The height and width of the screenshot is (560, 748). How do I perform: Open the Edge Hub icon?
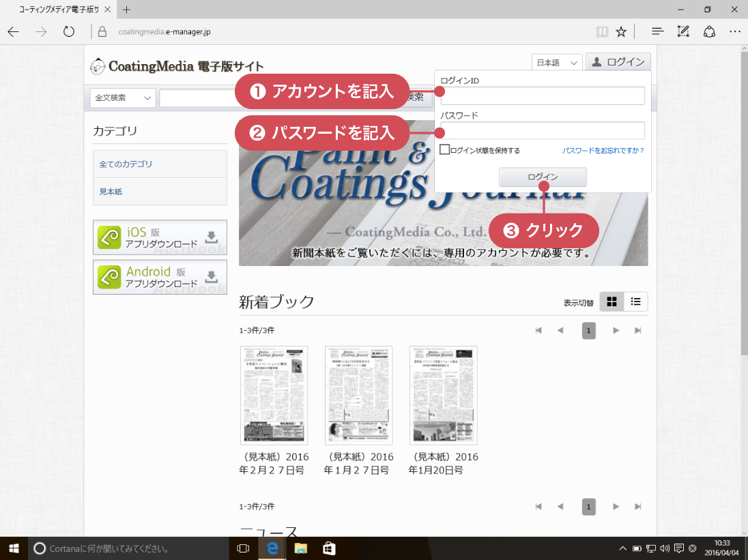pyautogui.click(x=657, y=31)
